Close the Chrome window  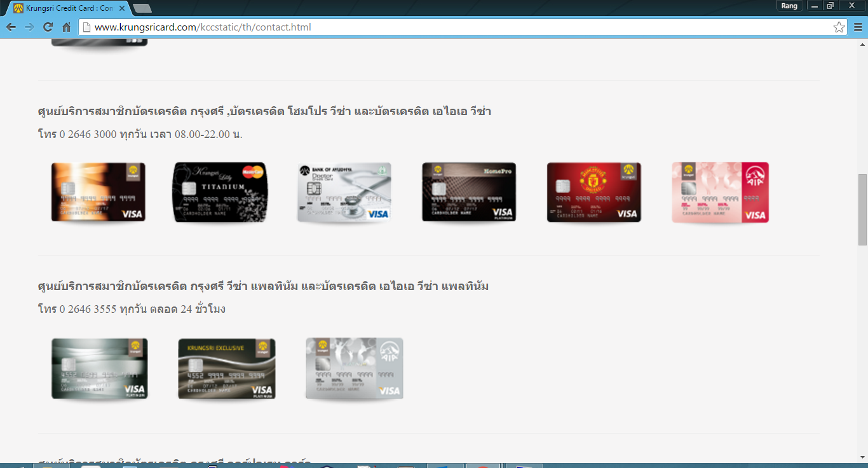pyautogui.click(x=852, y=6)
